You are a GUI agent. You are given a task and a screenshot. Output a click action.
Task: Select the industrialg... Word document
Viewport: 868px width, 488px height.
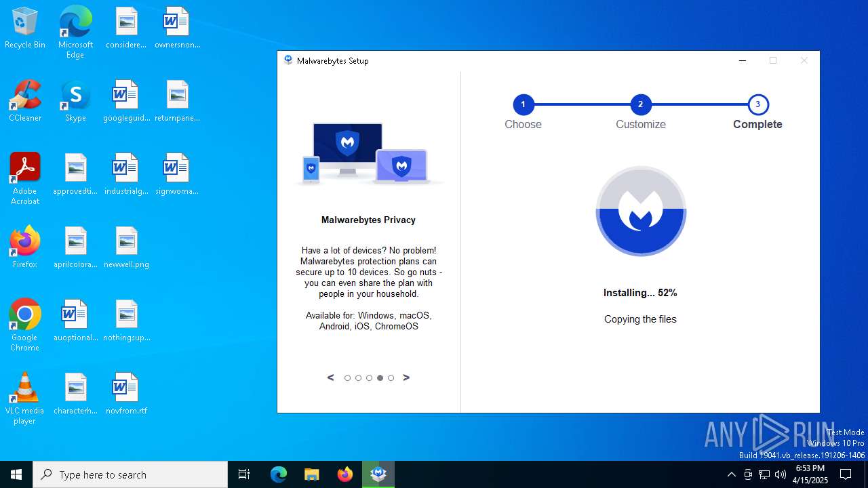[x=126, y=174]
